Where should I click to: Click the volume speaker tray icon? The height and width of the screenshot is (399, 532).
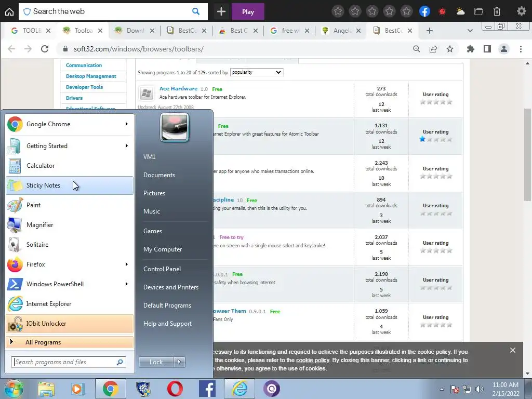tap(480, 389)
